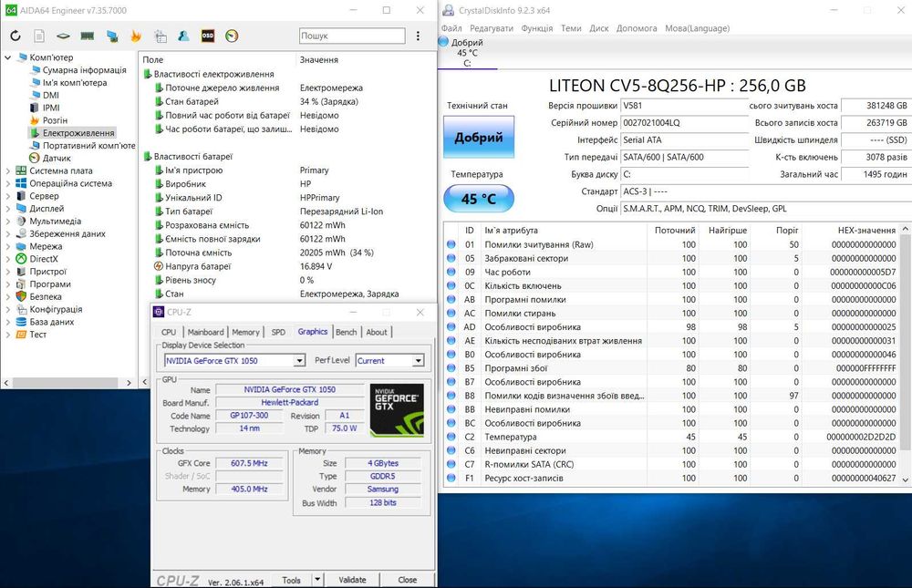
Task: Click the AIDA64 report wizard toolbar icon
Action: [x=161, y=36]
